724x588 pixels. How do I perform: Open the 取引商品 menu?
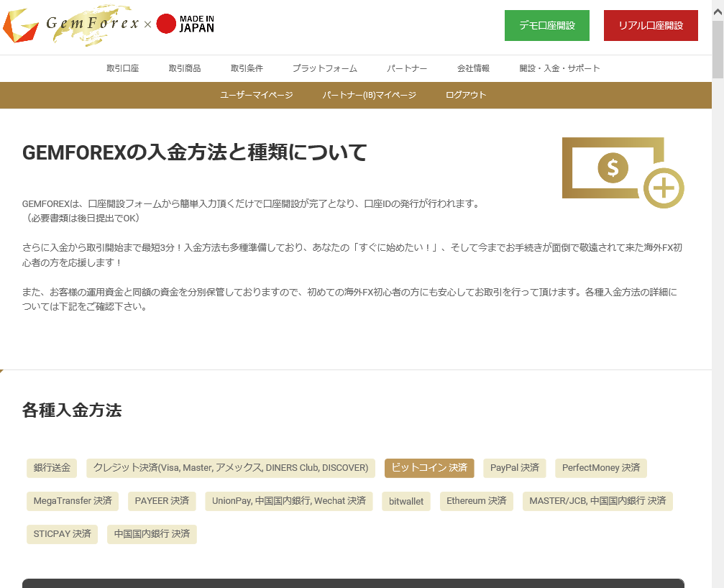[x=185, y=68]
